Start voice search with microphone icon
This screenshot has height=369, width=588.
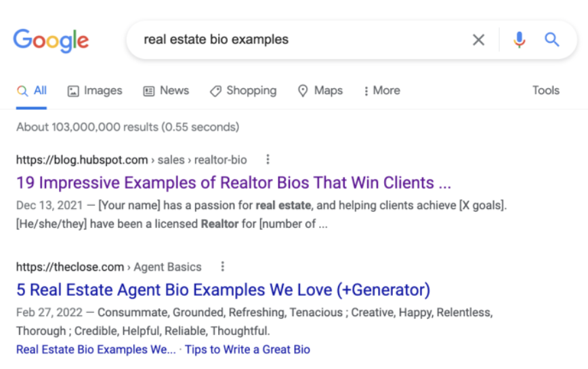519,40
